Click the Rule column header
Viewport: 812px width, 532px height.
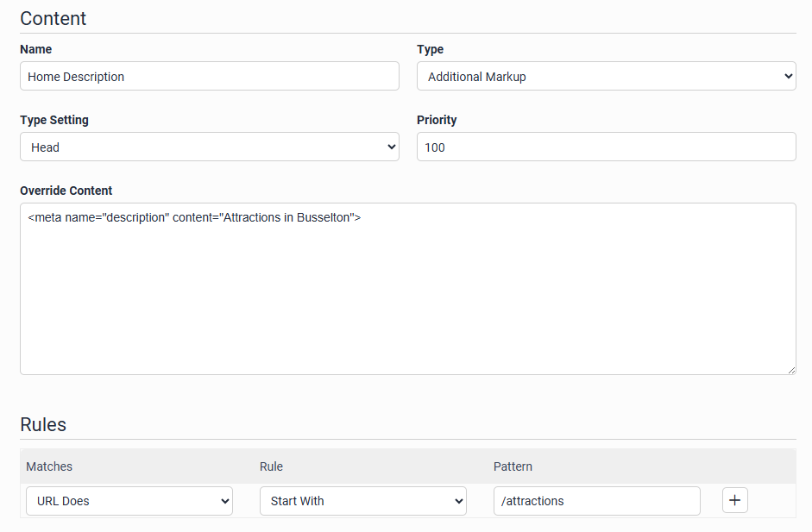tap(271, 466)
